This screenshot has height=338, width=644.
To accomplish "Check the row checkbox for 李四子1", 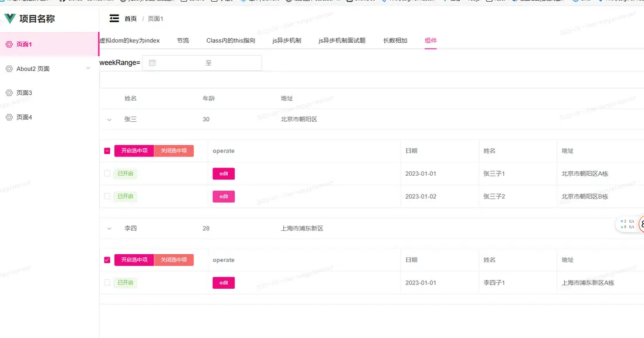I will (x=107, y=282).
